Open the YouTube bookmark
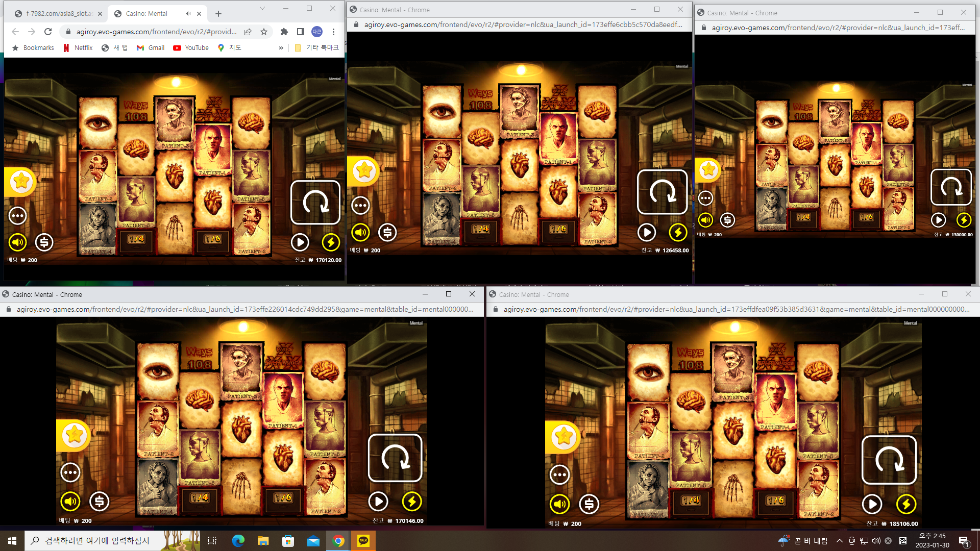 (x=191, y=48)
